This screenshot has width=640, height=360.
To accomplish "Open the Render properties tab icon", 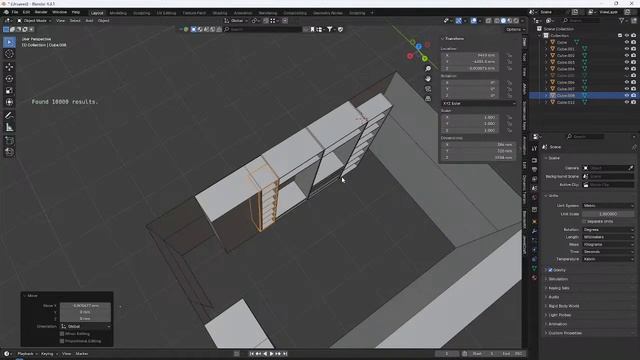I will click(x=534, y=160).
